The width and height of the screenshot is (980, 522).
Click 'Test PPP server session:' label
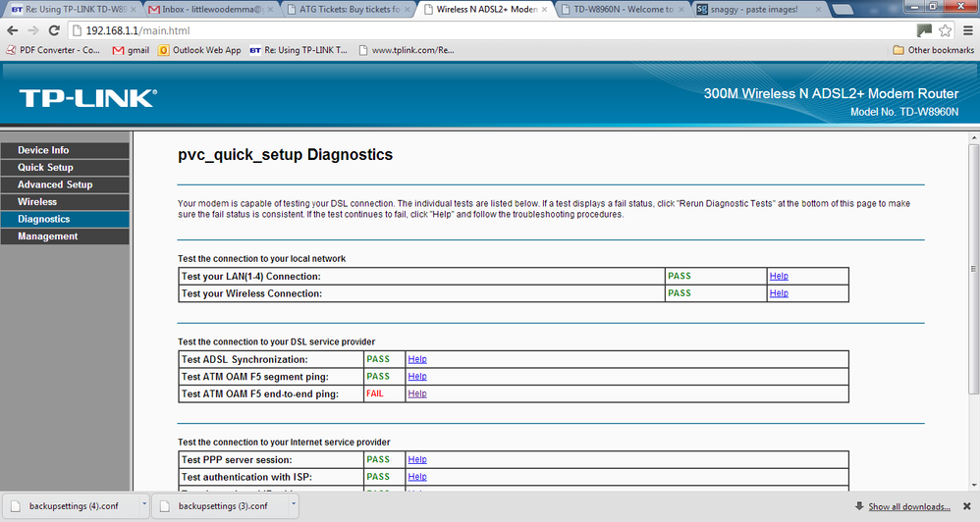coord(237,459)
